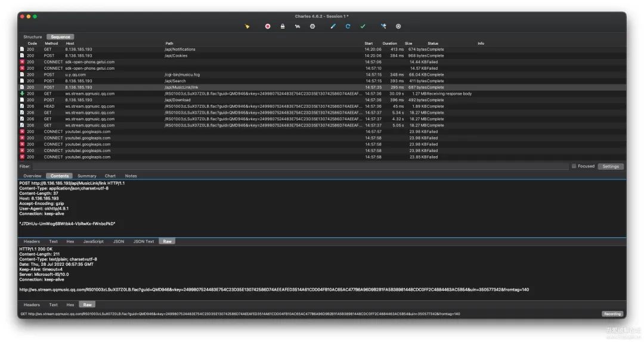Click icon of the 5.34 s GET row

(22, 113)
